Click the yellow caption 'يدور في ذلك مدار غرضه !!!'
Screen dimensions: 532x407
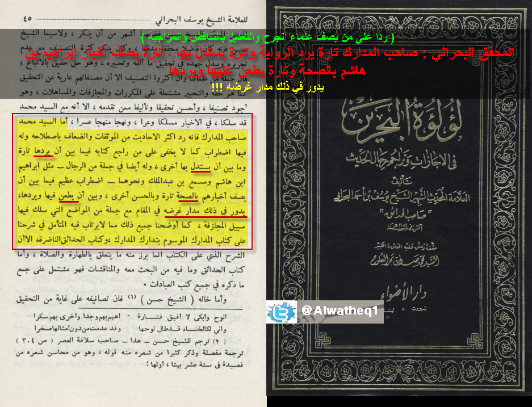pos(267,87)
